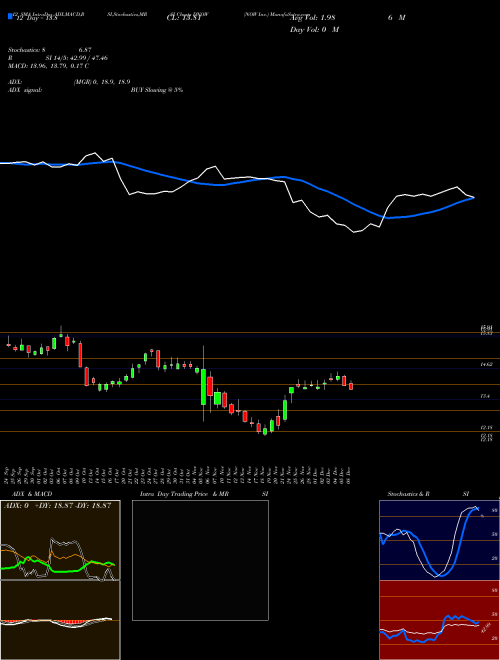Click the '(MGR) 0, 18.9, 18.9' values

tap(101, 82)
